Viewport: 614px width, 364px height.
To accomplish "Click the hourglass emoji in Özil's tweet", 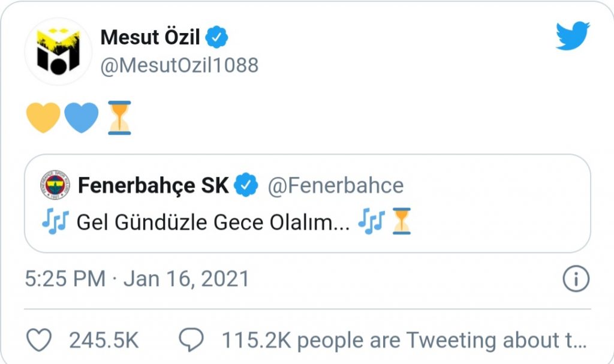I will coord(119,118).
